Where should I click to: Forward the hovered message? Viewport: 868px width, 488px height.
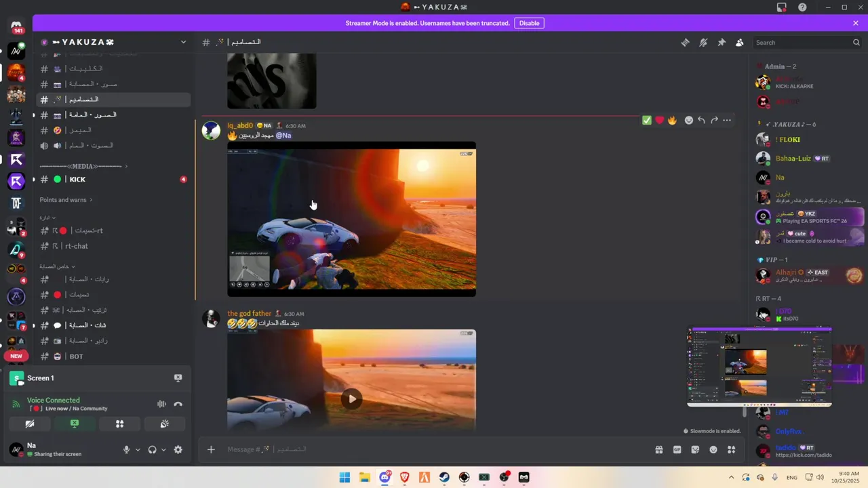[714, 120]
